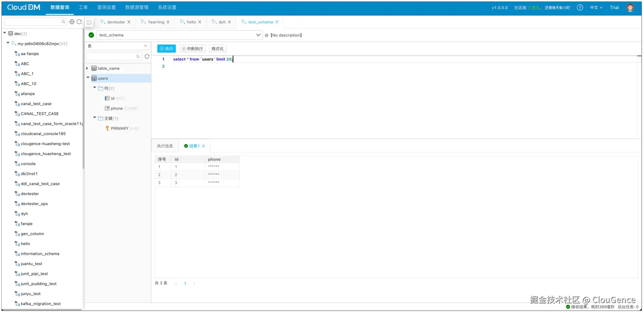This screenshot has width=644, height=313.
Task: Select the CANAL_TEST_CASE database
Action: [40, 114]
